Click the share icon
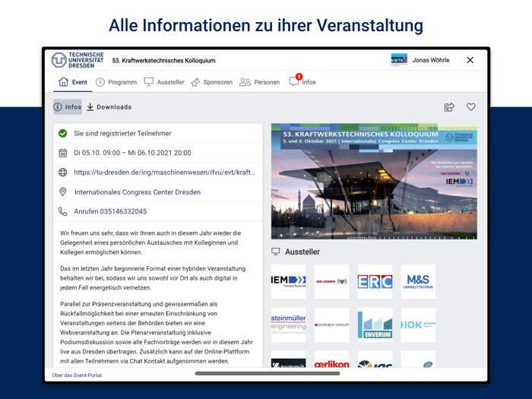 pos(449,107)
